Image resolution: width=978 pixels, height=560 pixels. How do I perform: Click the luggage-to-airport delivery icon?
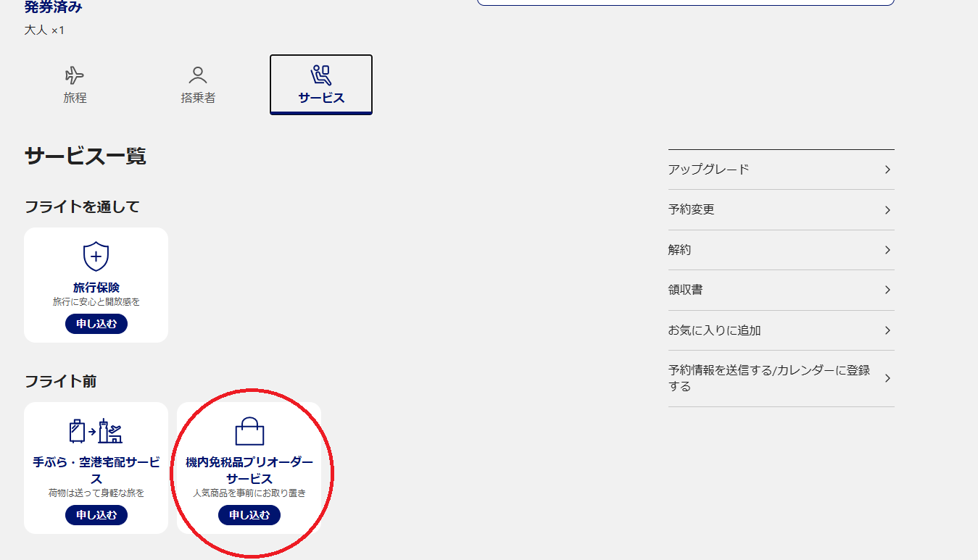pos(96,431)
